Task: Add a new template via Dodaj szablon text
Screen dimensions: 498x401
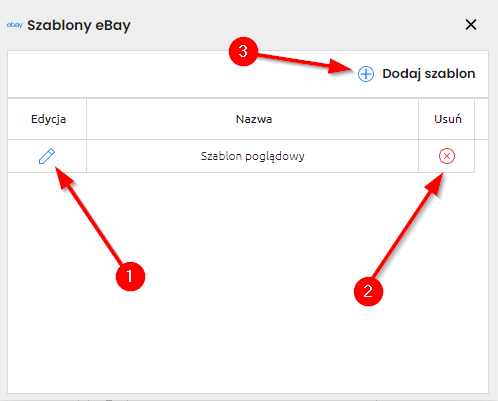Action: click(429, 74)
